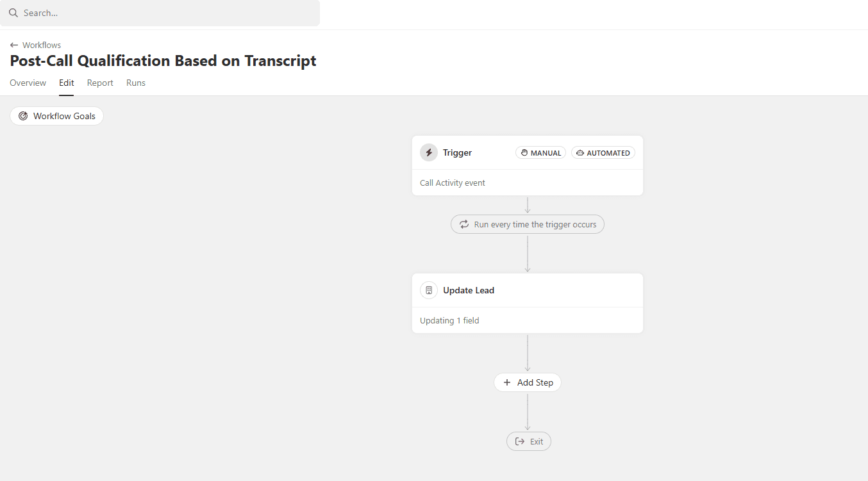
Task: Click the magnifying glass search icon
Action: point(13,13)
